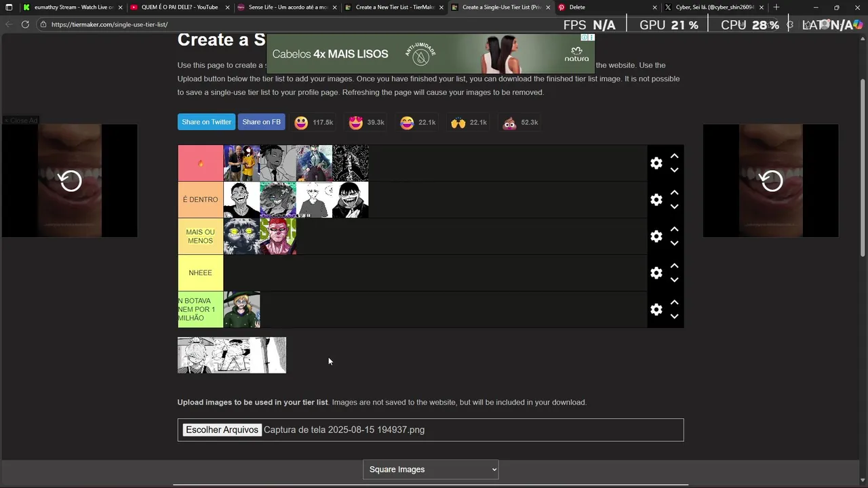
Task: React with raised hands emoji 22.1k
Action: (x=469, y=123)
